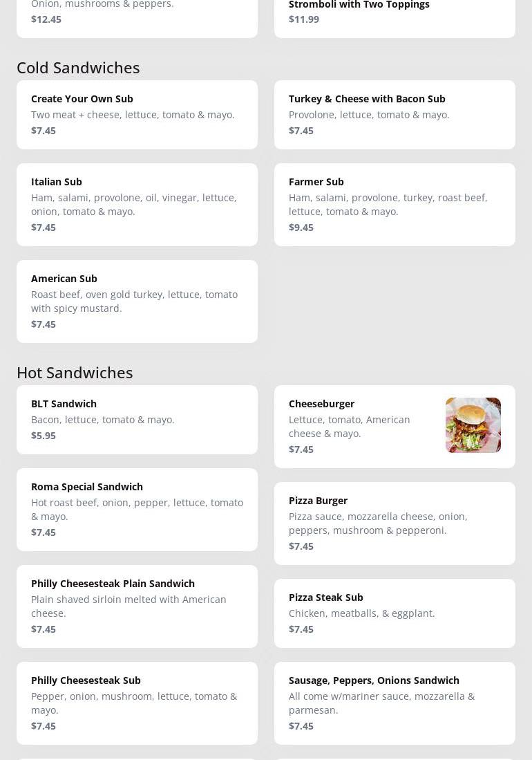
Task: Select the Roma Special Sandwich card
Action: tap(137, 510)
